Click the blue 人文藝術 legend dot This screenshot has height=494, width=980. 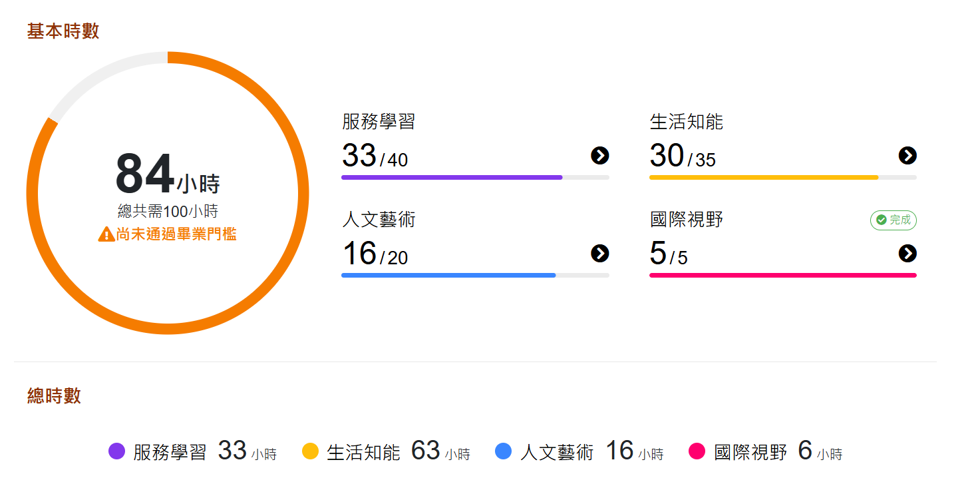tap(504, 451)
